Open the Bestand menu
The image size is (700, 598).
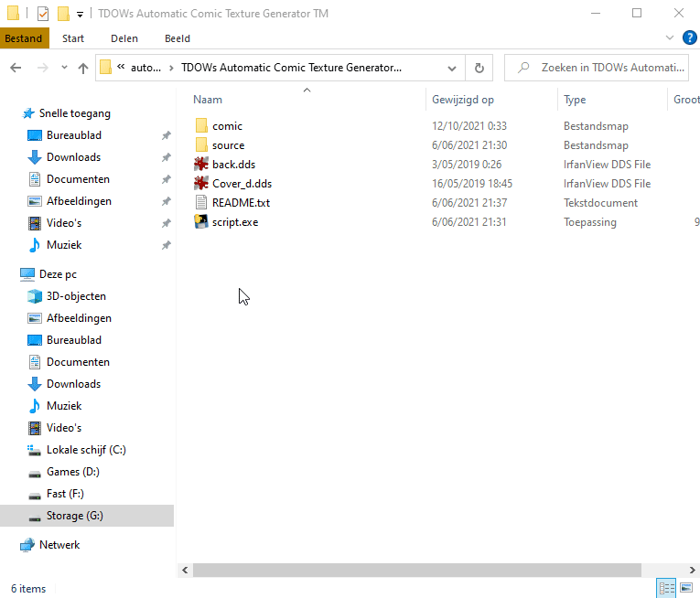coord(24,38)
